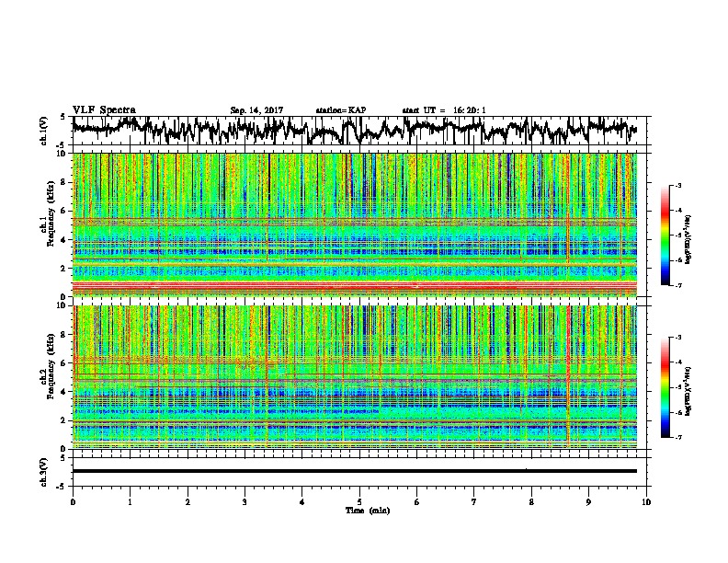Click the time axis tick label "0"
The image size is (728, 563).
coord(73,502)
